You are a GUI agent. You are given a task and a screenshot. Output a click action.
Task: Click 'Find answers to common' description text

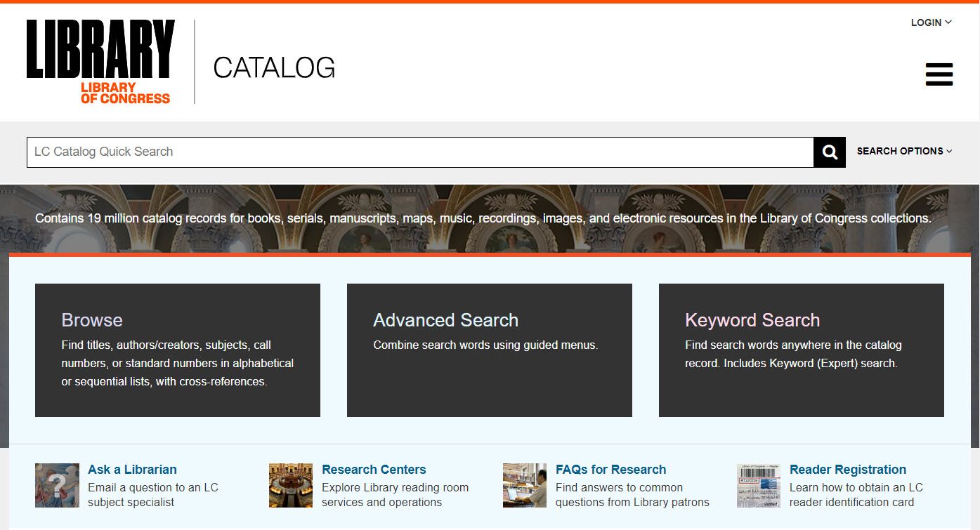(619, 487)
